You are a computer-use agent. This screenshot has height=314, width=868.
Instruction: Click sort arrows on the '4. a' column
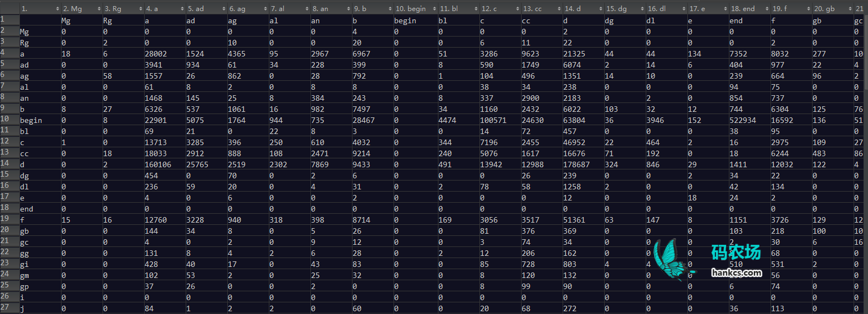[x=182, y=9]
